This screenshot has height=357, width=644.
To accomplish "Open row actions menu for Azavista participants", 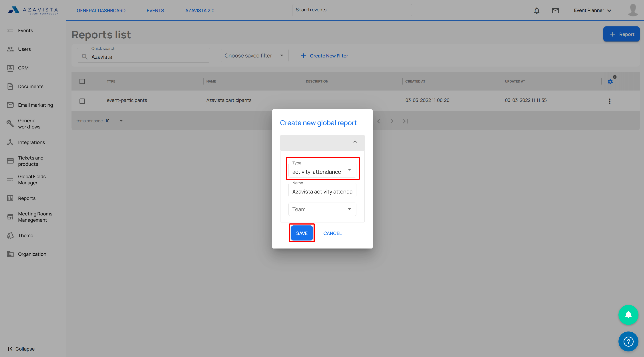I will pos(610,101).
